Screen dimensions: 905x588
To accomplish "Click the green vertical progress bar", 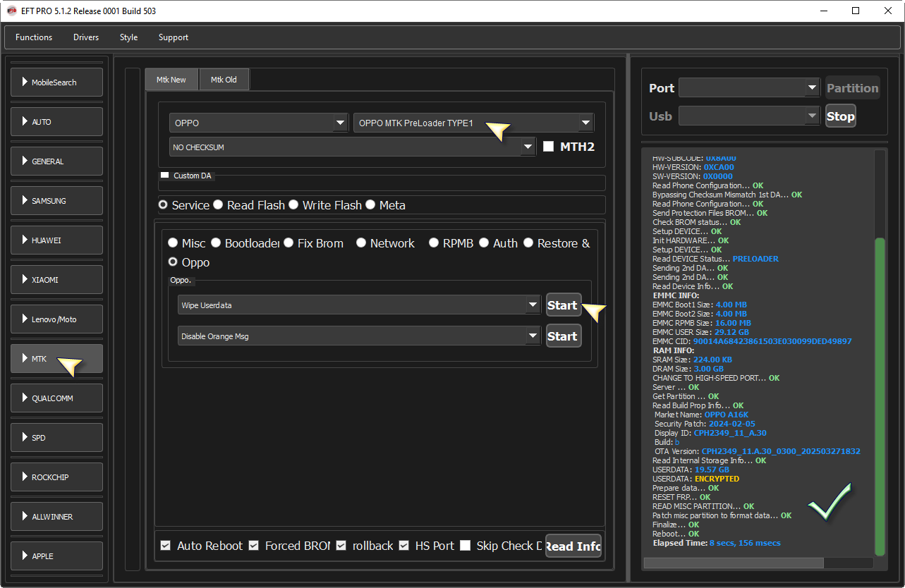I will coord(880,396).
